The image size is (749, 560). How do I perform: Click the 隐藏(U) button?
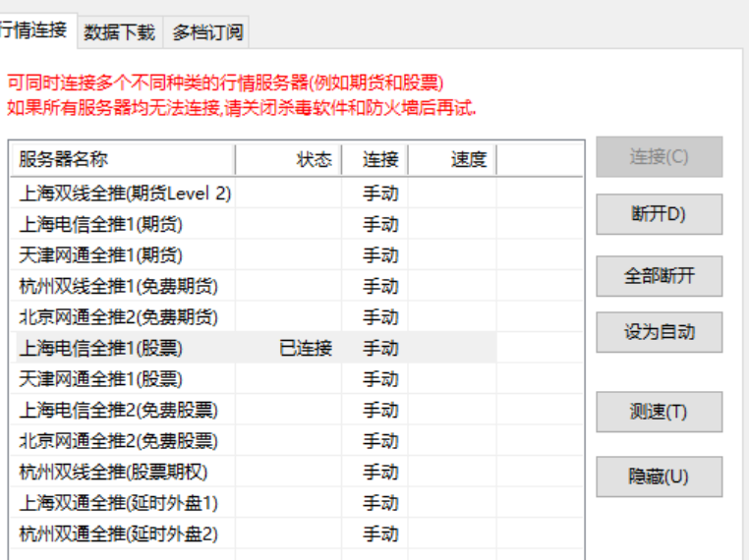point(660,476)
